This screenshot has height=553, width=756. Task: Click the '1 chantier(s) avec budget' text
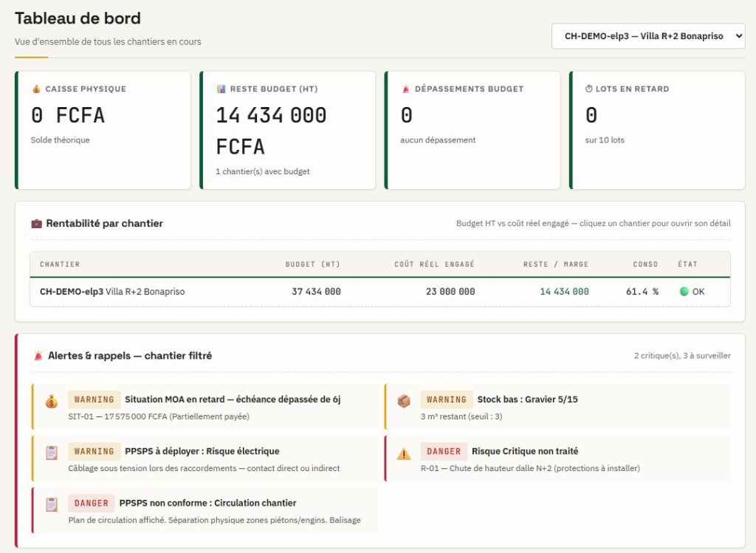(x=262, y=171)
